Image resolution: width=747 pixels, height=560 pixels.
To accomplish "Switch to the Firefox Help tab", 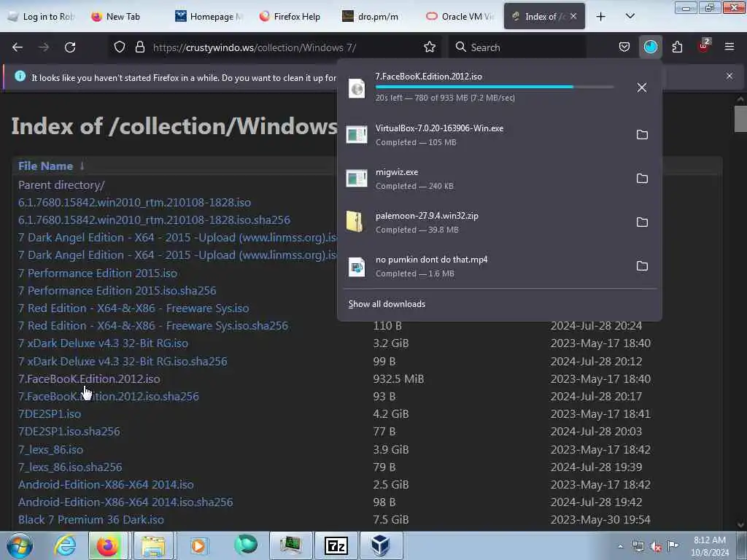I will coord(292,16).
